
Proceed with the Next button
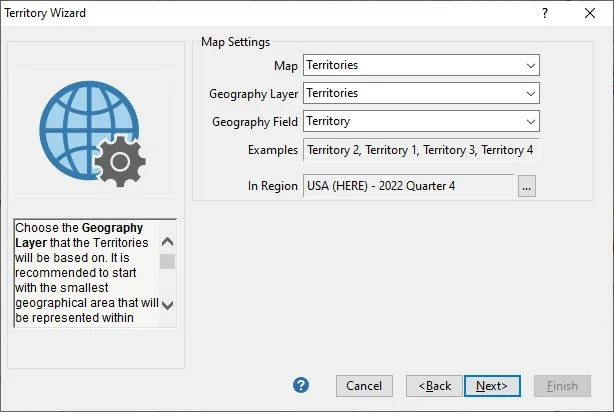point(491,386)
